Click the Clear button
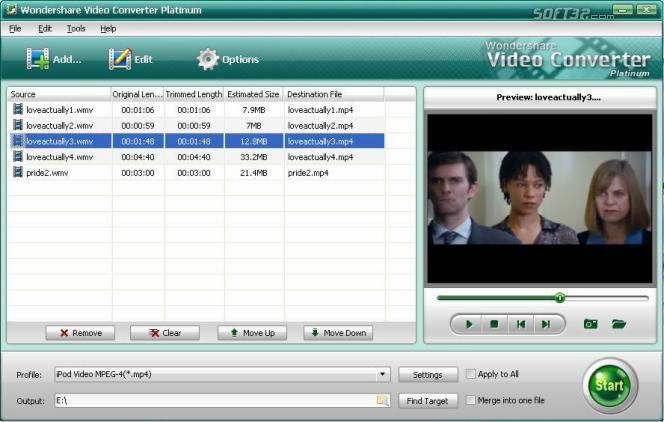Viewport: 664px width, 422px height. coord(165,333)
